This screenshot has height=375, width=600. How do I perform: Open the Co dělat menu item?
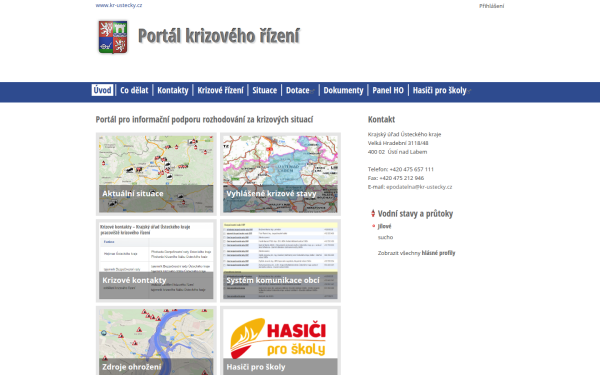tap(134, 90)
